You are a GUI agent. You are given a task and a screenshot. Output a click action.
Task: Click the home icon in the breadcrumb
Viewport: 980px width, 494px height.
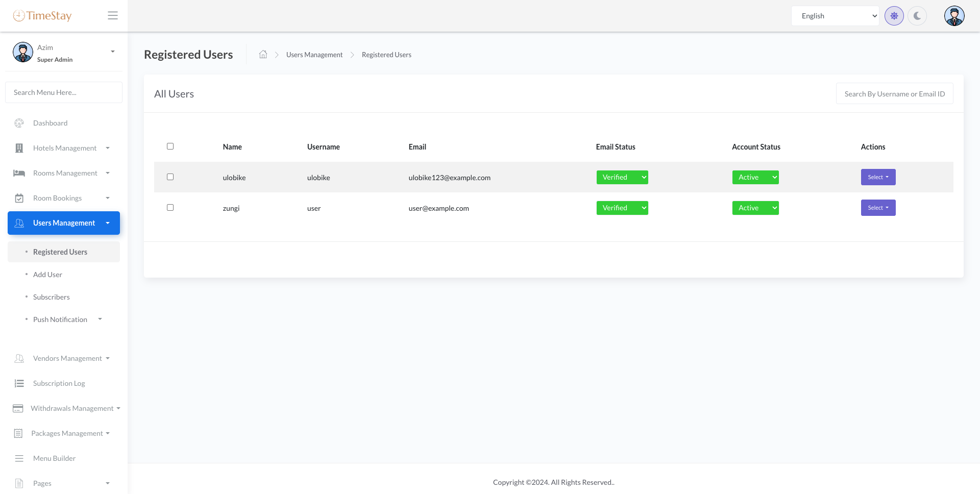[263, 54]
